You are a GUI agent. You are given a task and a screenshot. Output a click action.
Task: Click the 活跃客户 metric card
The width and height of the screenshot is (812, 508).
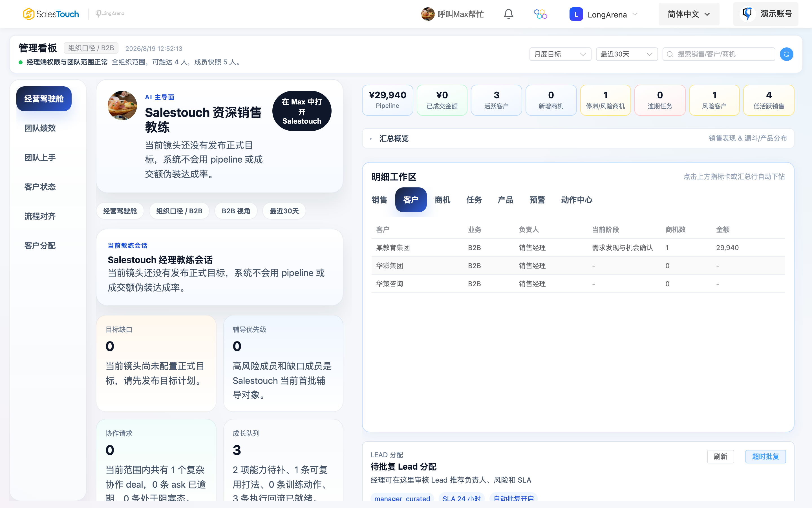pyautogui.click(x=496, y=100)
